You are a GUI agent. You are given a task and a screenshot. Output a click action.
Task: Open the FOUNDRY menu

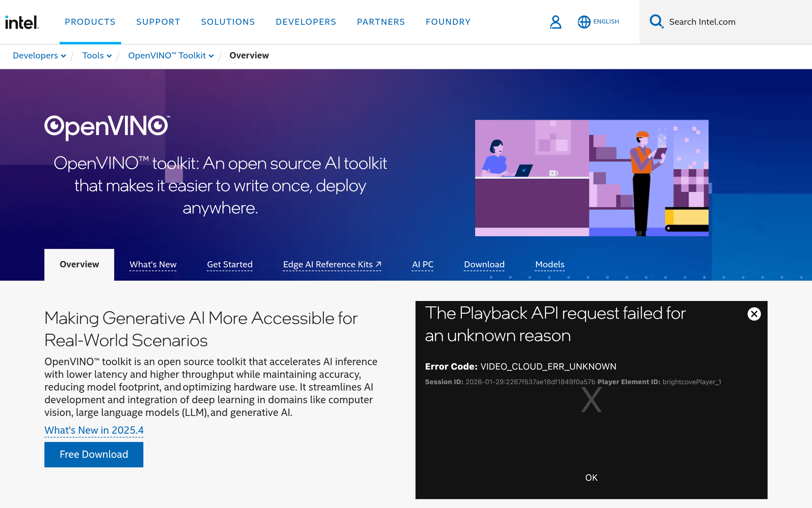tap(448, 22)
